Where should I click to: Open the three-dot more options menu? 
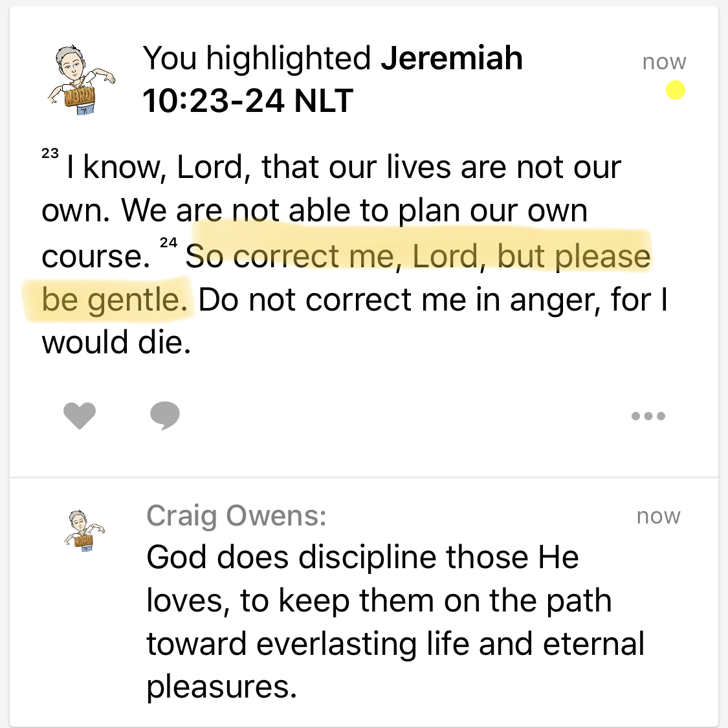(x=648, y=416)
